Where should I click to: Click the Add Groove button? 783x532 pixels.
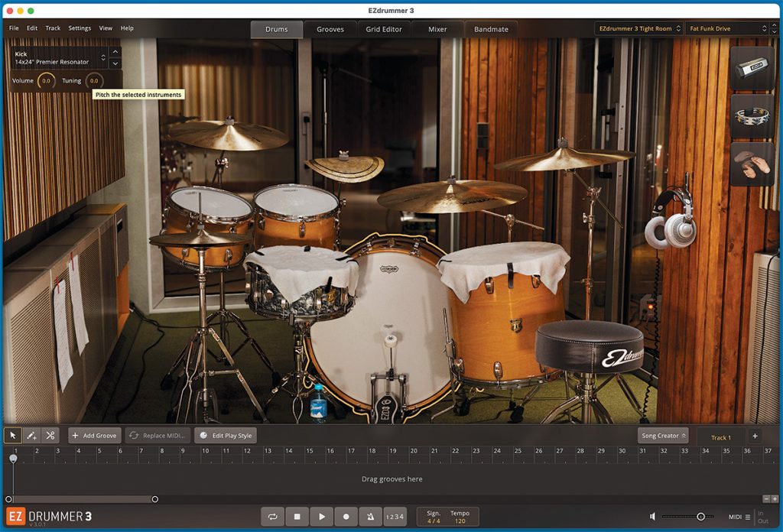tap(95, 436)
